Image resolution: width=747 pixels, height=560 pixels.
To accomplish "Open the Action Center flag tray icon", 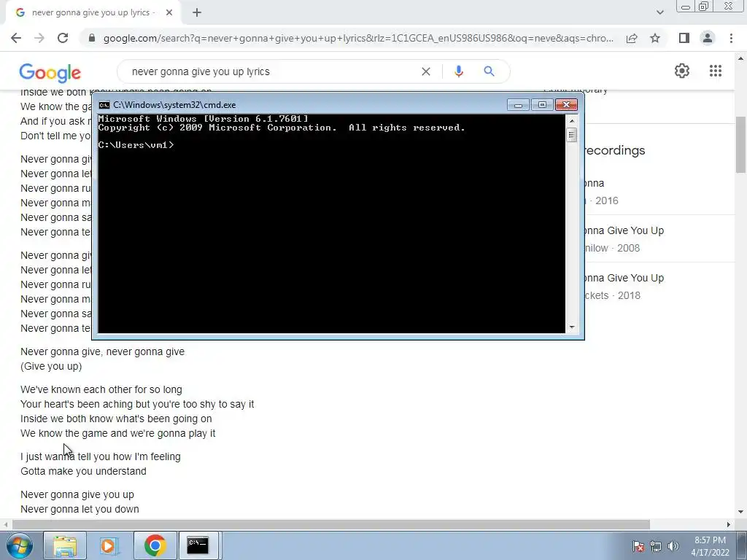I will coord(638,546).
